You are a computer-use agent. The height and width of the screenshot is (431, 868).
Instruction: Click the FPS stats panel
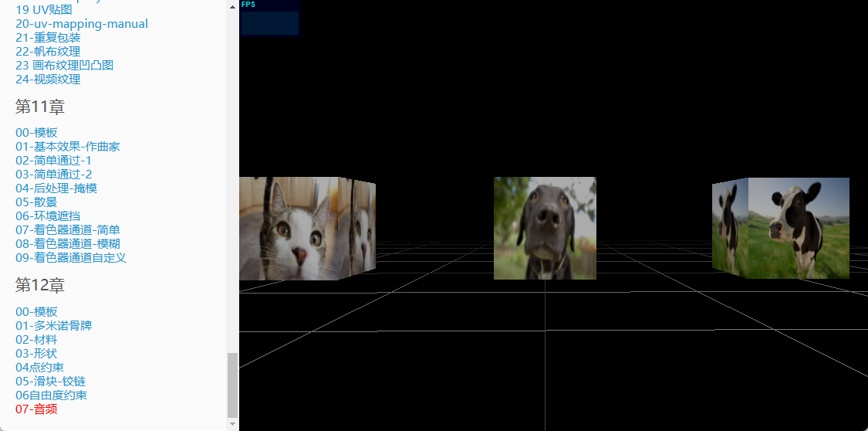pyautogui.click(x=269, y=18)
